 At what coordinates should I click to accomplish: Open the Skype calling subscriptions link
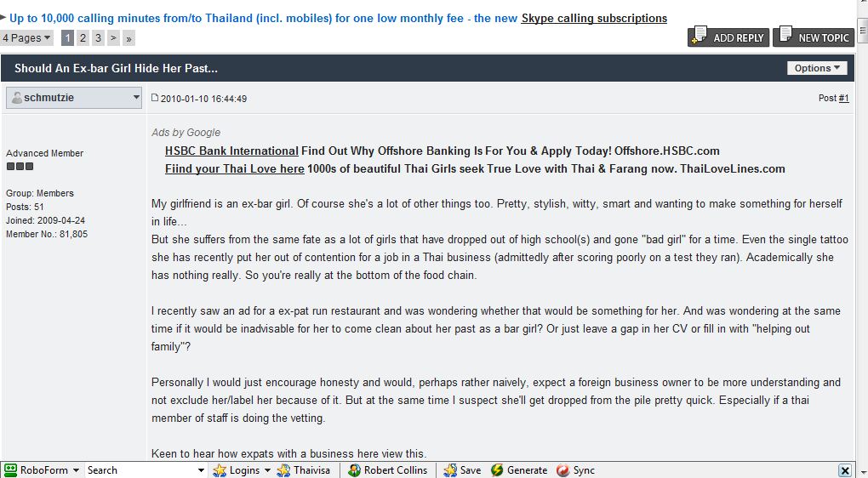[x=594, y=18]
